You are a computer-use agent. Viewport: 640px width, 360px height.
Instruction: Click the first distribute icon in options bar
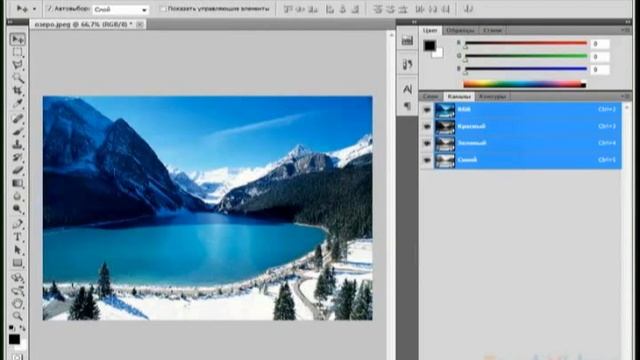(x=378, y=9)
